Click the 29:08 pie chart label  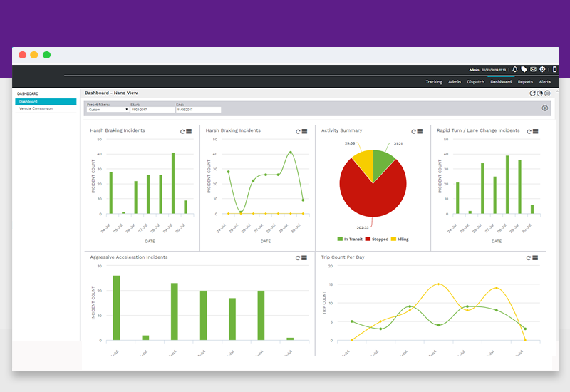pos(350,143)
